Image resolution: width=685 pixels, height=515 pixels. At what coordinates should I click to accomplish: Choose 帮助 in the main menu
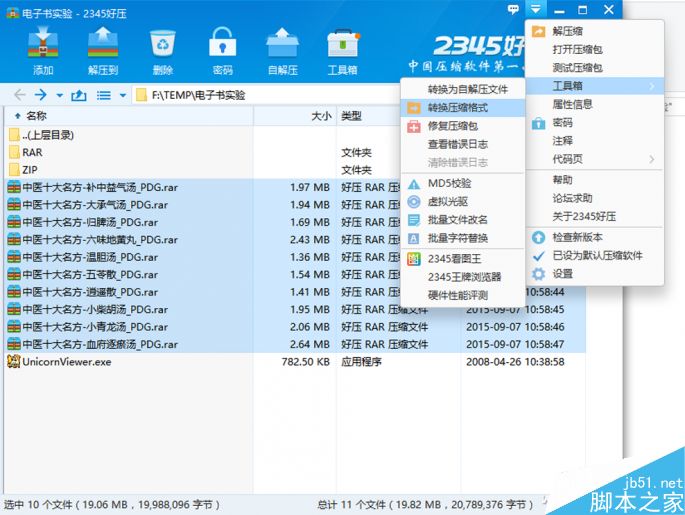(x=595, y=180)
